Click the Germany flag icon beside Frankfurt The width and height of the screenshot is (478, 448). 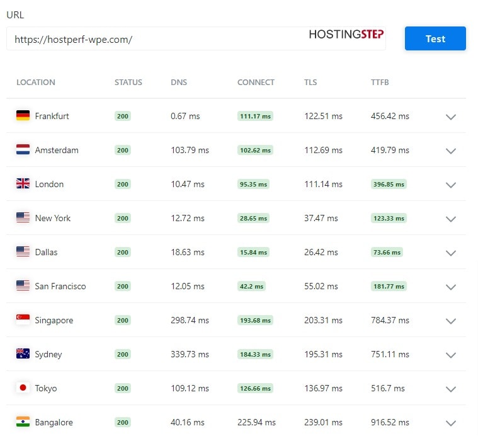tap(23, 115)
